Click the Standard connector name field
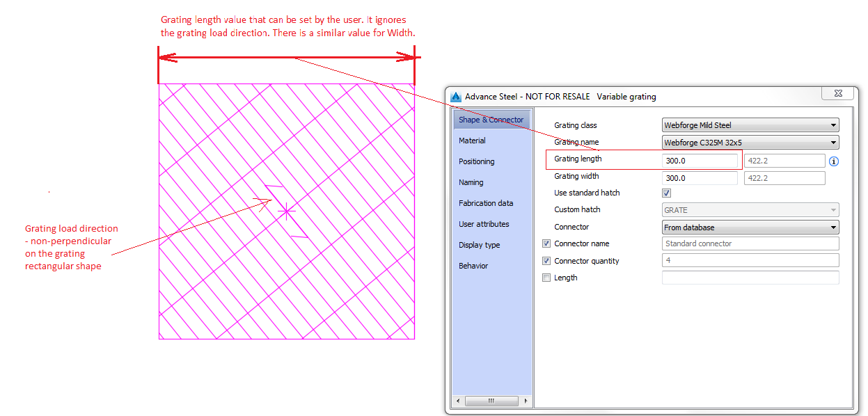This screenshot has height=416, width=868. coord(750,243)
